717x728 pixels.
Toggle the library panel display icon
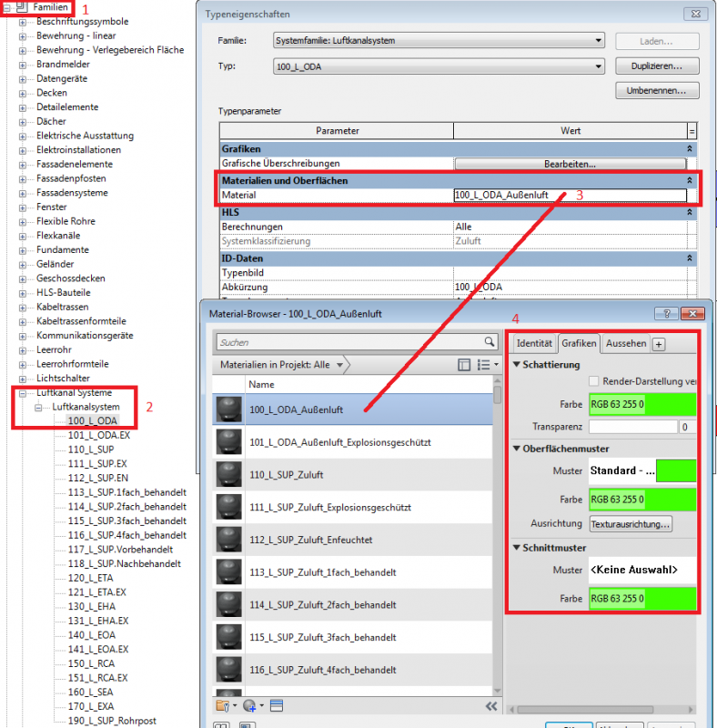click(x=464, y=365)
